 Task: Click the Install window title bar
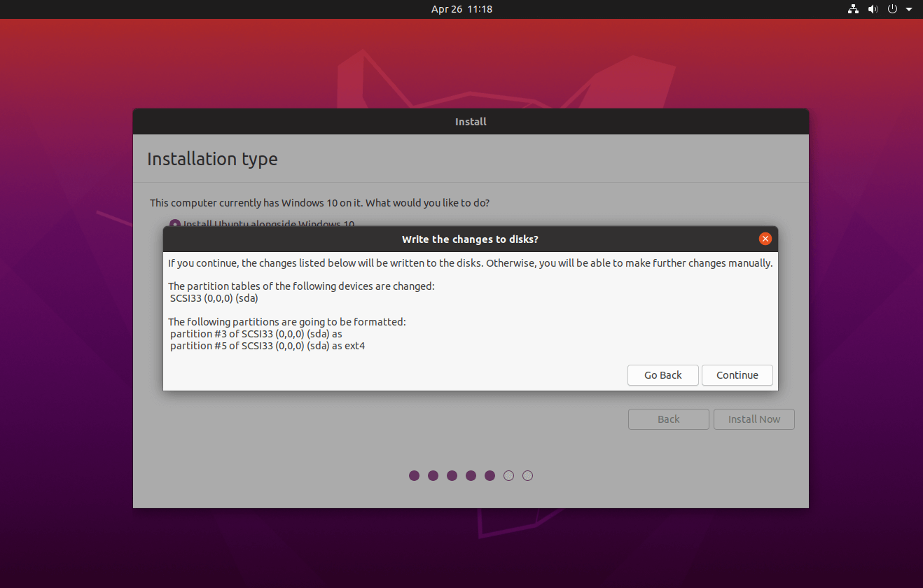coord(471,122)
